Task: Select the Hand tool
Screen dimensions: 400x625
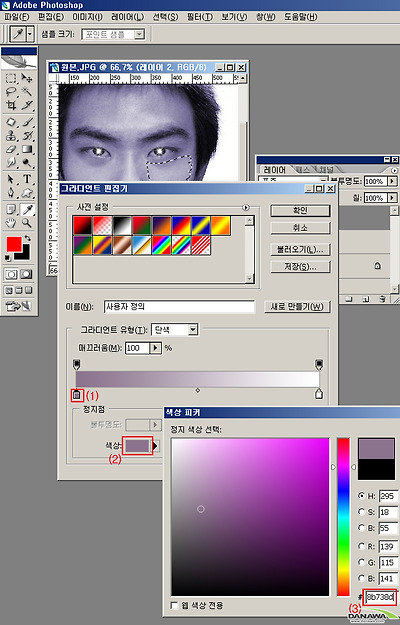Action: tap(11, 223)
